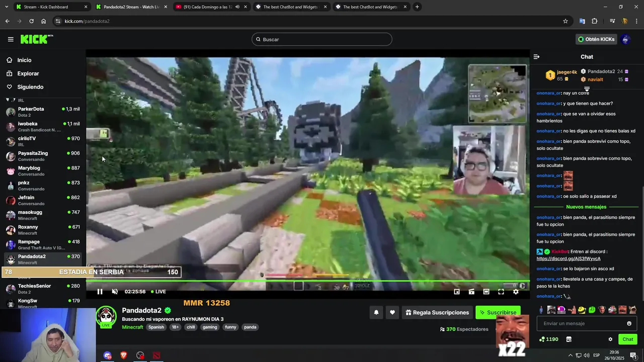Switch to Pandadota2 Stream browser tab
Image resolution: width=644 pixels, height=362 pixels.
point(131,7)
